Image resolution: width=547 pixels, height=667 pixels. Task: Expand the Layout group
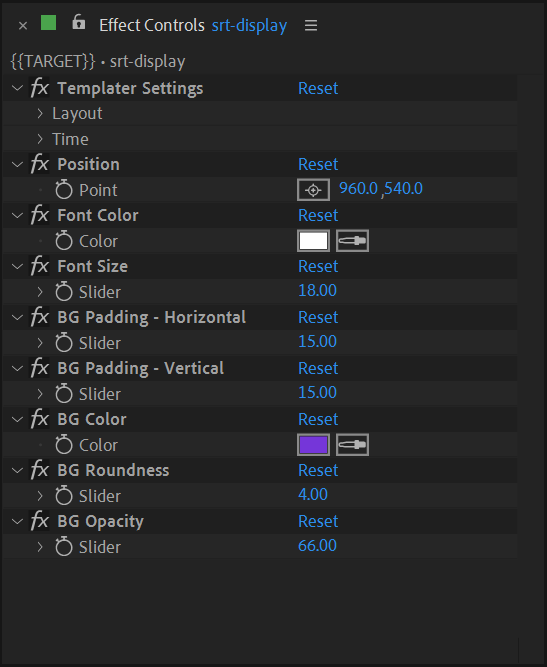pyautogui.click(x=40, y=114)
